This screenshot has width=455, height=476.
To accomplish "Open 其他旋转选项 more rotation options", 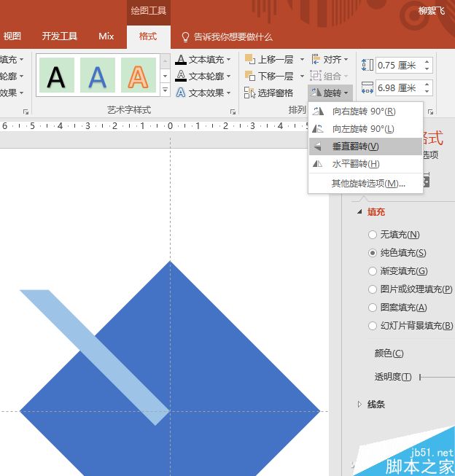I will pyautogui.click(x=366, y=184).
